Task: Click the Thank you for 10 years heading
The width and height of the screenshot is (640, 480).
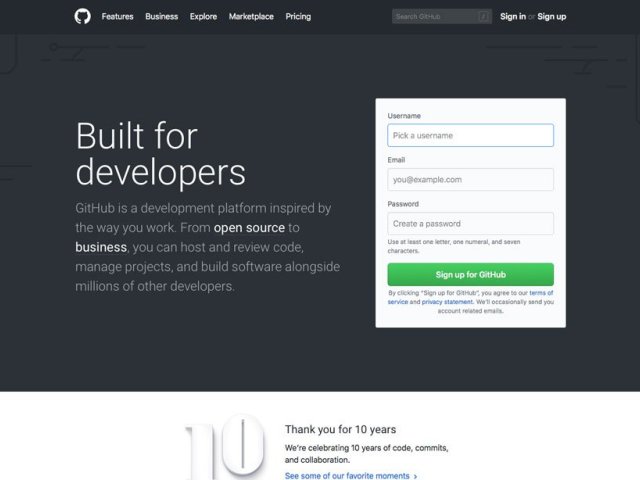Action: pyautogui.click(x=340, y=429)
